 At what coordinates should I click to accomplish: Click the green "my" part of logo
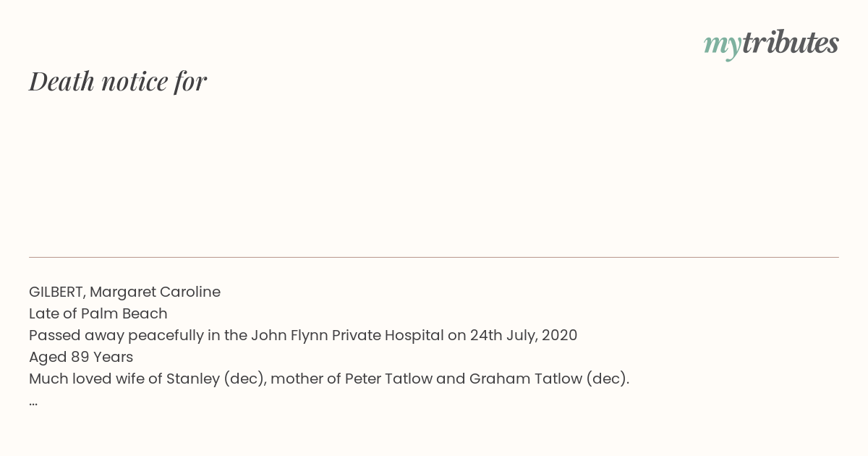pos(722,46)
